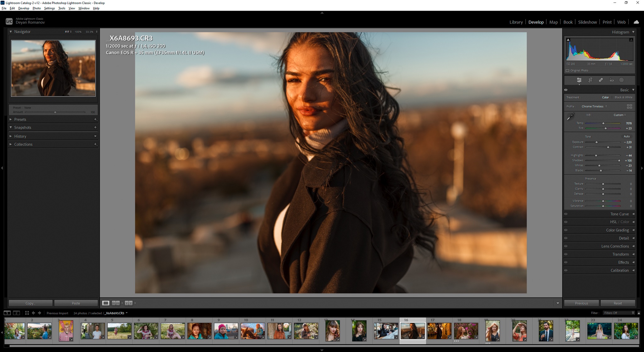Expand the Color Grading panel

click(617, 230)
